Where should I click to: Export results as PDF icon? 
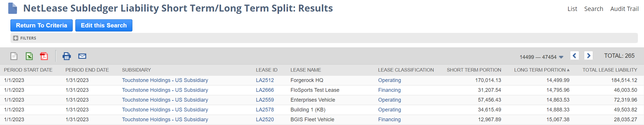[x=44, y=56]
